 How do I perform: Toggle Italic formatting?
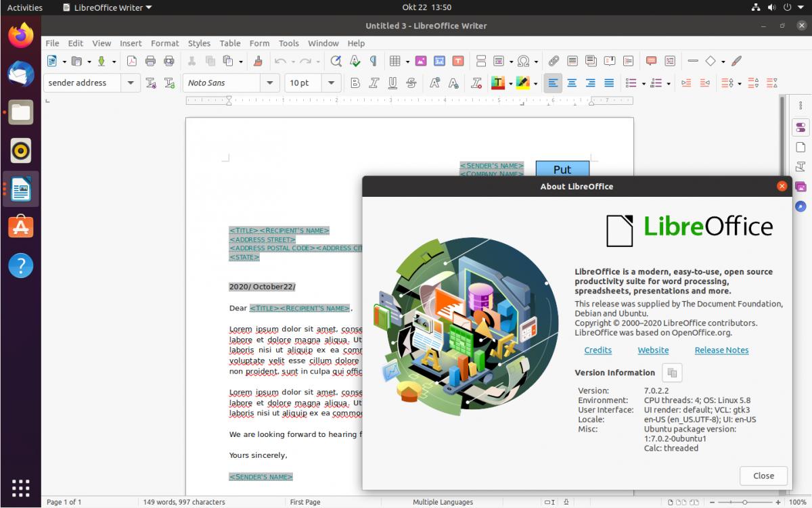[x=374, y=83]
